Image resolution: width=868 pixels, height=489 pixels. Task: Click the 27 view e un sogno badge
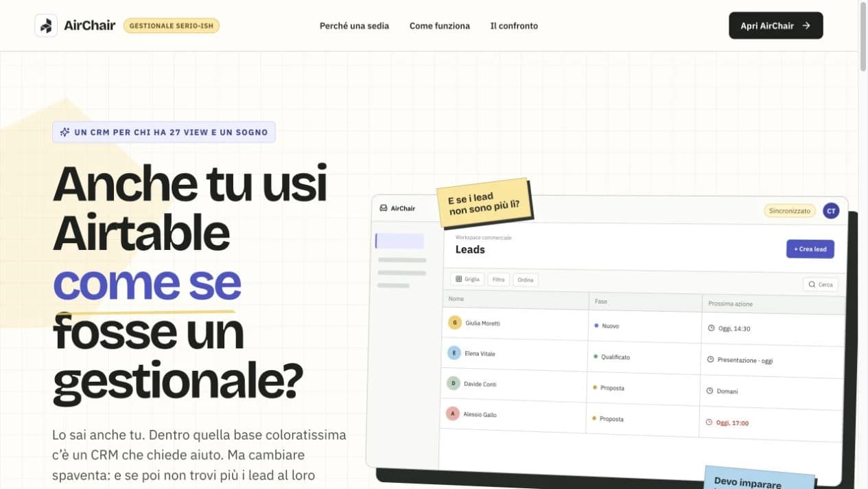pyautogui.click(x=164, y=132)
